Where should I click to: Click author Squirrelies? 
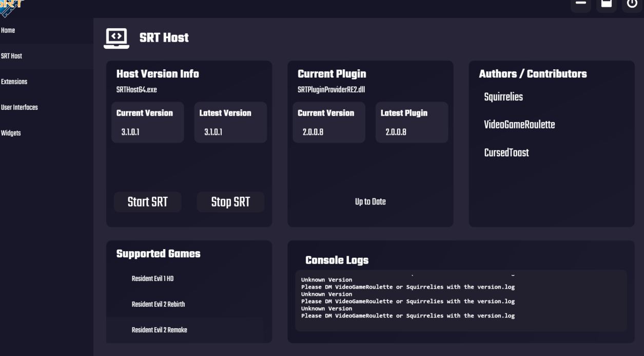click(503, 97)
